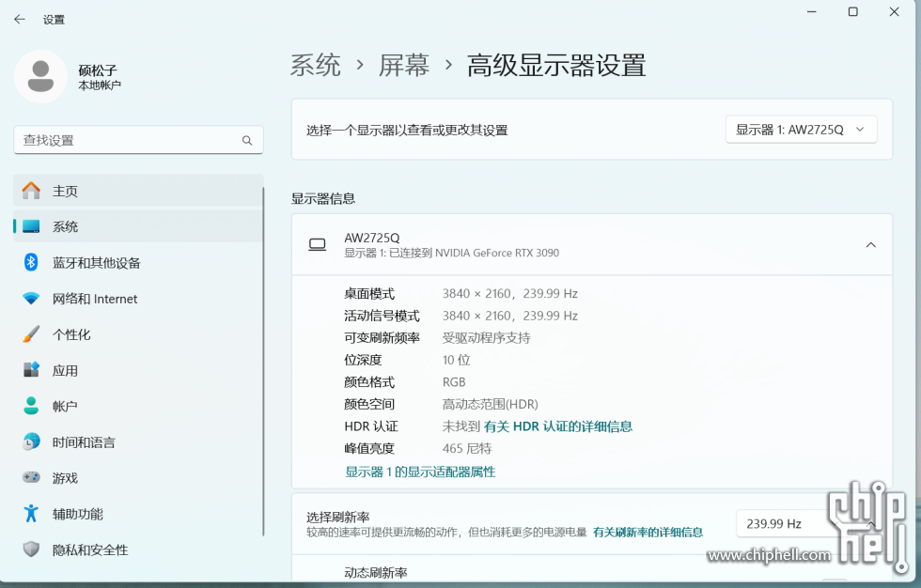Click the 桌面模式 value 3840 × 2160
Viewport: 921px width, 588px height.
(509, 293)
